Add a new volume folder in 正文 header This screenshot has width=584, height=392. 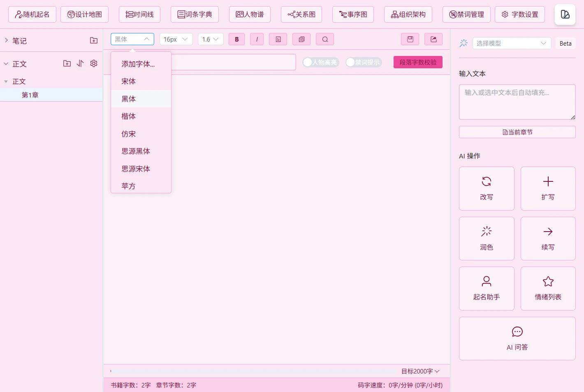(x=67, y=63)
